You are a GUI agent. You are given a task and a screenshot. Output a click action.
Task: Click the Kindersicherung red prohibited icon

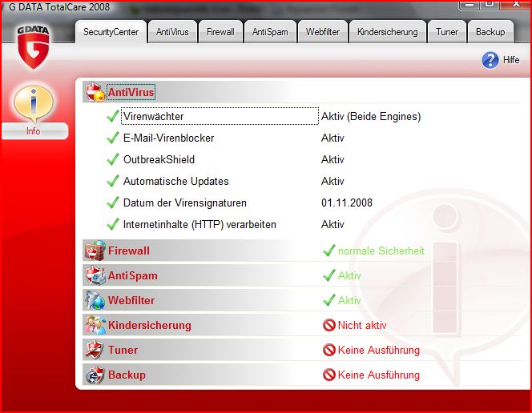[329, 325]
